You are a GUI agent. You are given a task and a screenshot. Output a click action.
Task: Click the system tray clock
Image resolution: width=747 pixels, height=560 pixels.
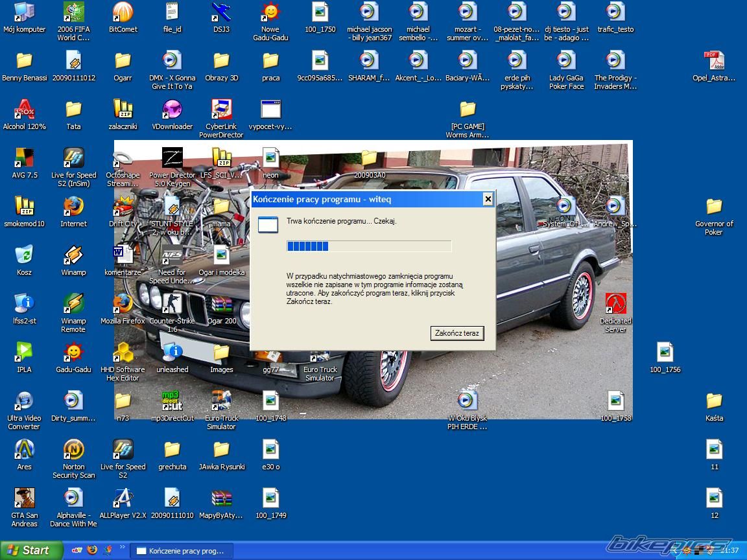point(729,550)
